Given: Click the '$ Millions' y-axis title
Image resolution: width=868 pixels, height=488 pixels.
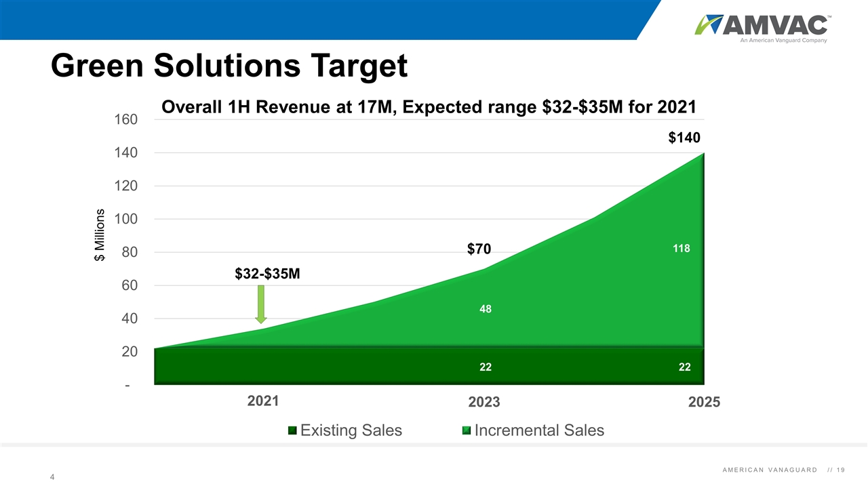Looking at the screenshot, I should point(101,234).
